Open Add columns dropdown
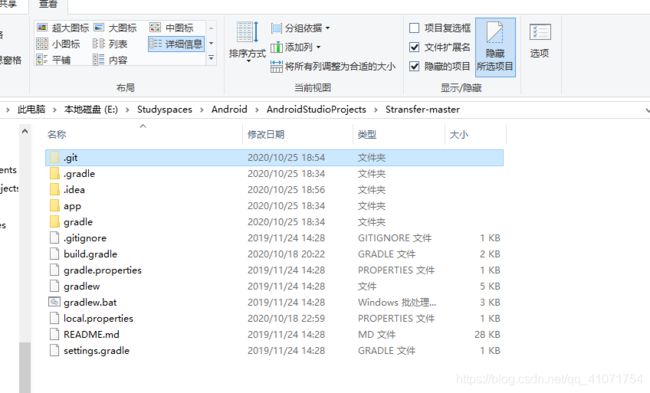This screenshot has width=650, height=393. click(x=296, y=47)
